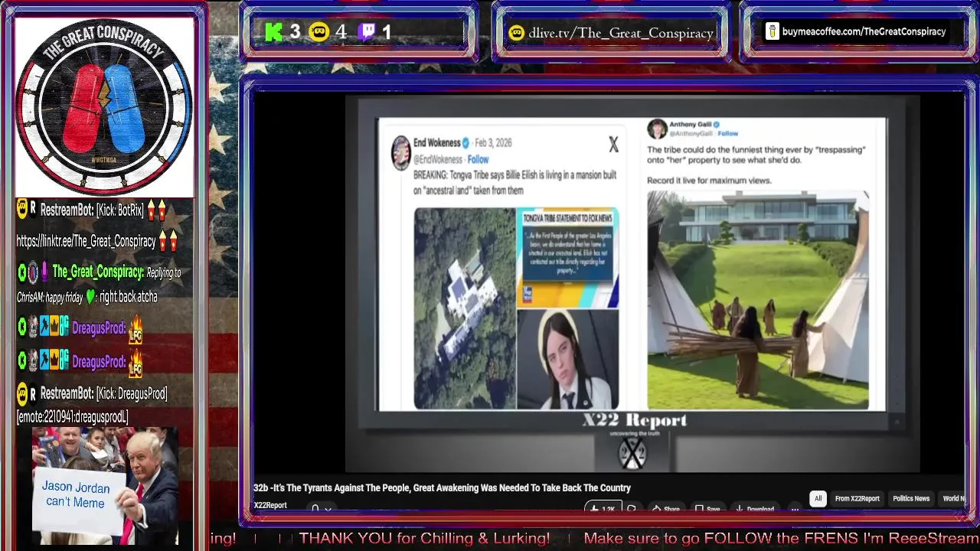This screenshot has height=551, width=980.
Task: Click the DLive viewer count icon
Action: pyautogui.click(x=318, y=32)
